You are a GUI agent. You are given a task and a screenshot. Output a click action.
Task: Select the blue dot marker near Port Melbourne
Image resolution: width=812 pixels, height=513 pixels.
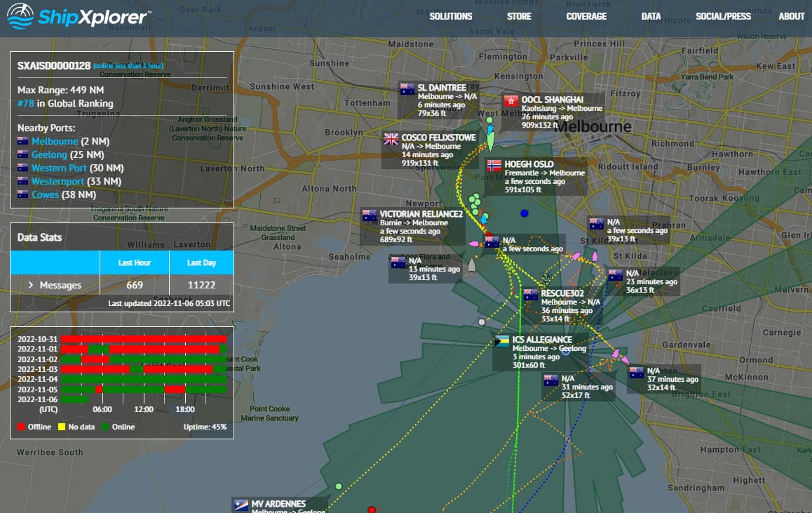click(x=524, y=213)
